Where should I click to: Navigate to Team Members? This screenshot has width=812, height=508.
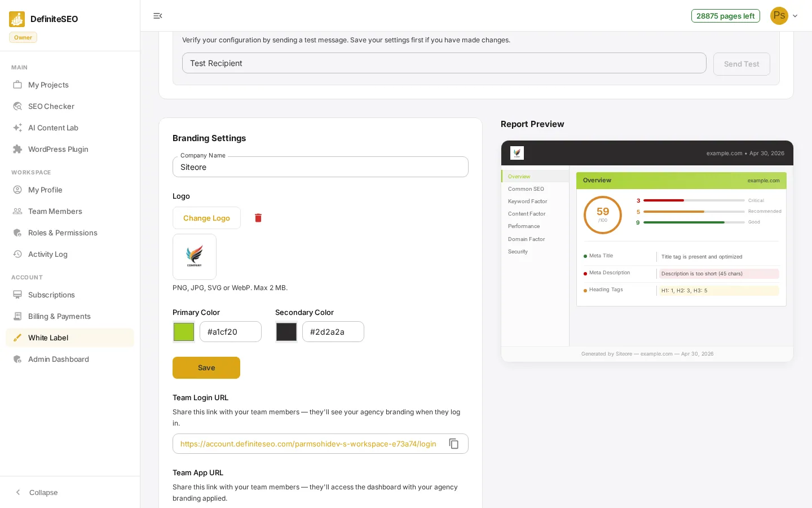tap(70, 211)
